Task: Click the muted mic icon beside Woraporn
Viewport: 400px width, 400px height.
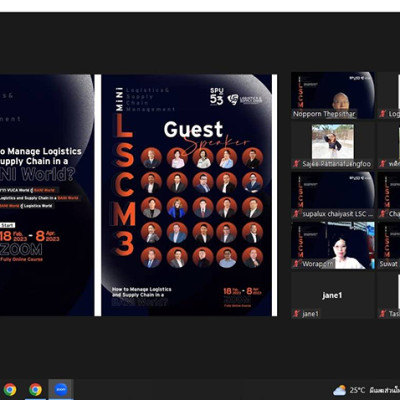Action: 296,264
